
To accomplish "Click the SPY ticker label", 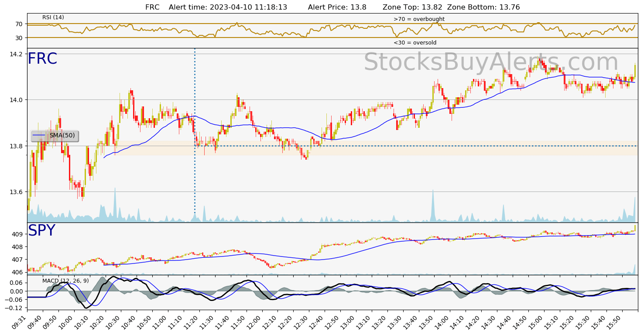I will tap(41, 231).
